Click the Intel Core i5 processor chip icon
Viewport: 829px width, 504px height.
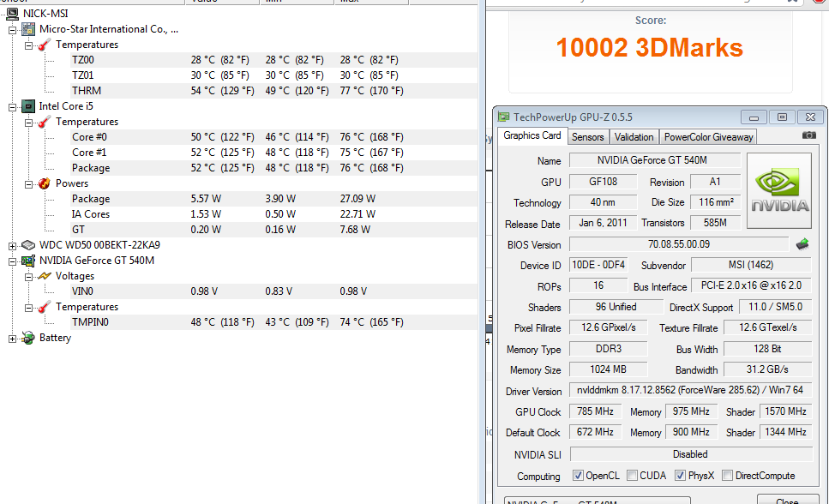[28, 107]
